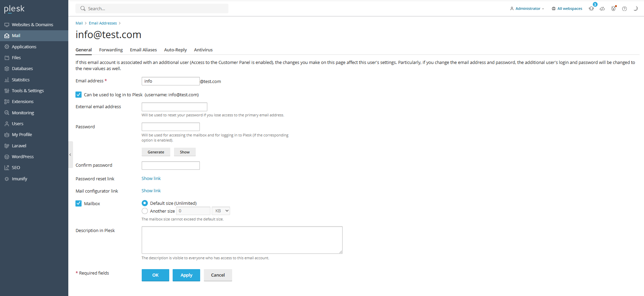Switch to the Forwarding tab
The height and width of the screenshot is (296, 644).
(111, 50)
